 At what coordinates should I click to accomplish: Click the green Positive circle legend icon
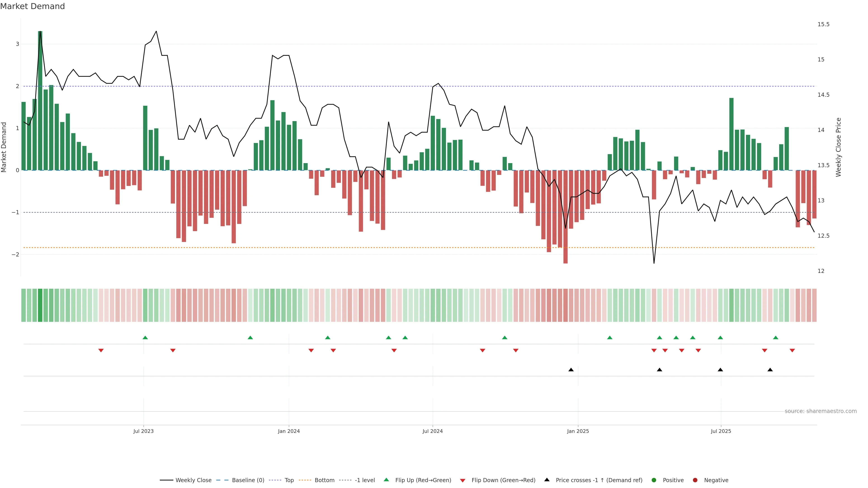(654, 480)
